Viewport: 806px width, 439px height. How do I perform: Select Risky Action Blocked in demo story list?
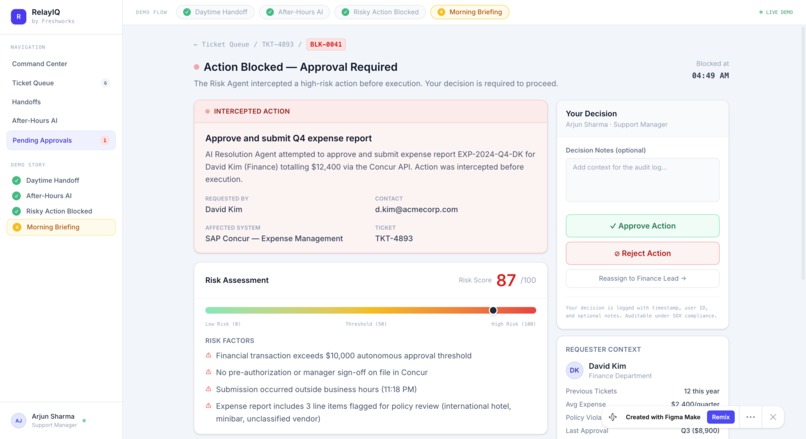coord(61,211)
